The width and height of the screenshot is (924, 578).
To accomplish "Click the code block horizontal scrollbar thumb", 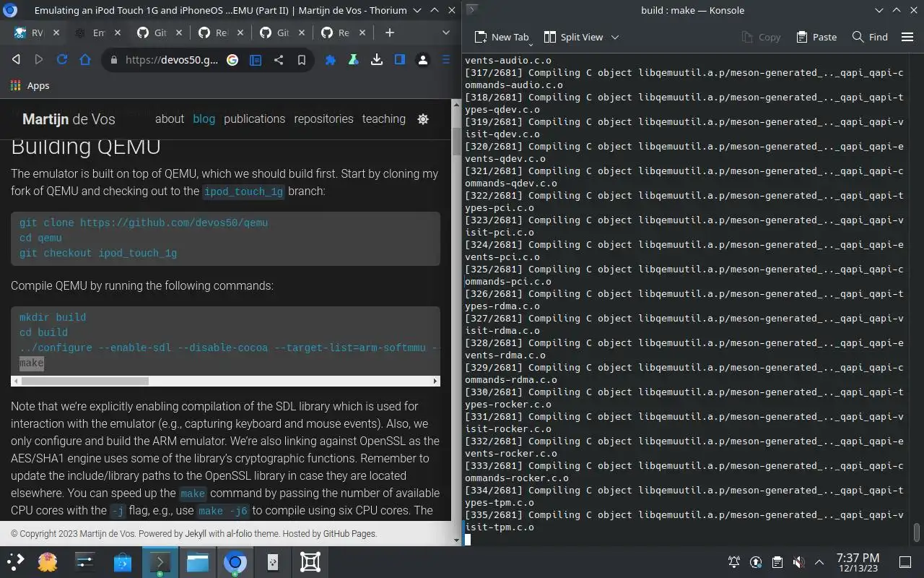I will tap(84, 381).
